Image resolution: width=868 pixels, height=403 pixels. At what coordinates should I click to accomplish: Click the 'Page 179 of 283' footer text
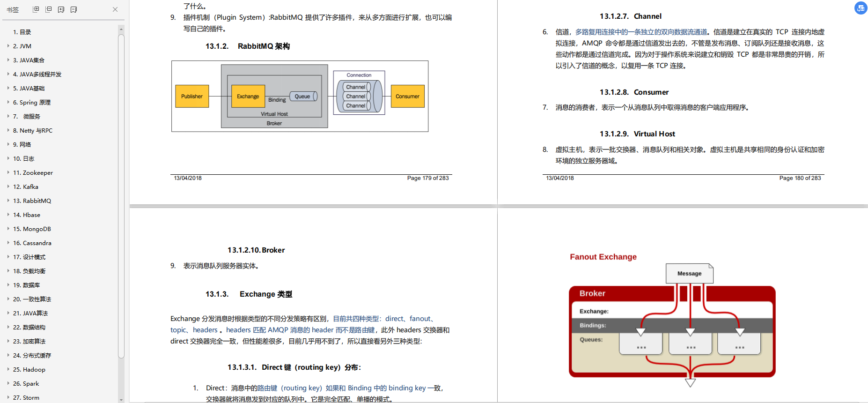[x=428, y=178]
